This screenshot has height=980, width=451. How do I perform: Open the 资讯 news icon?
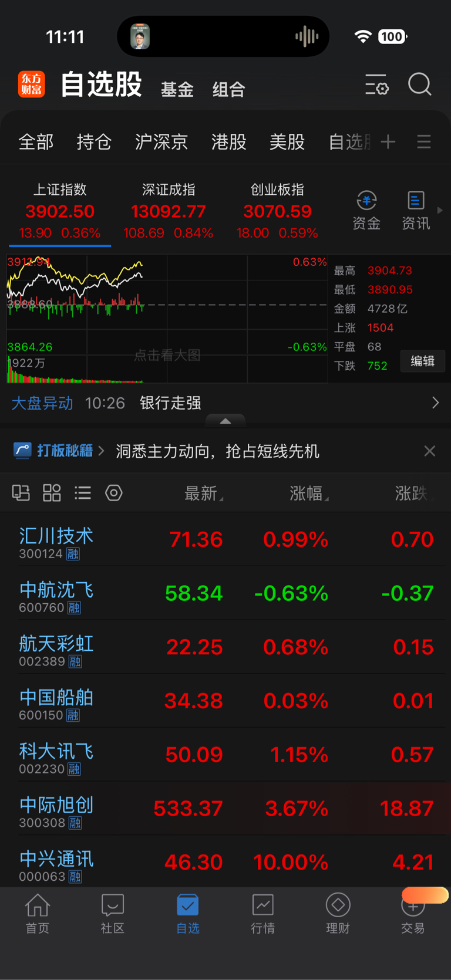[416, 211]
